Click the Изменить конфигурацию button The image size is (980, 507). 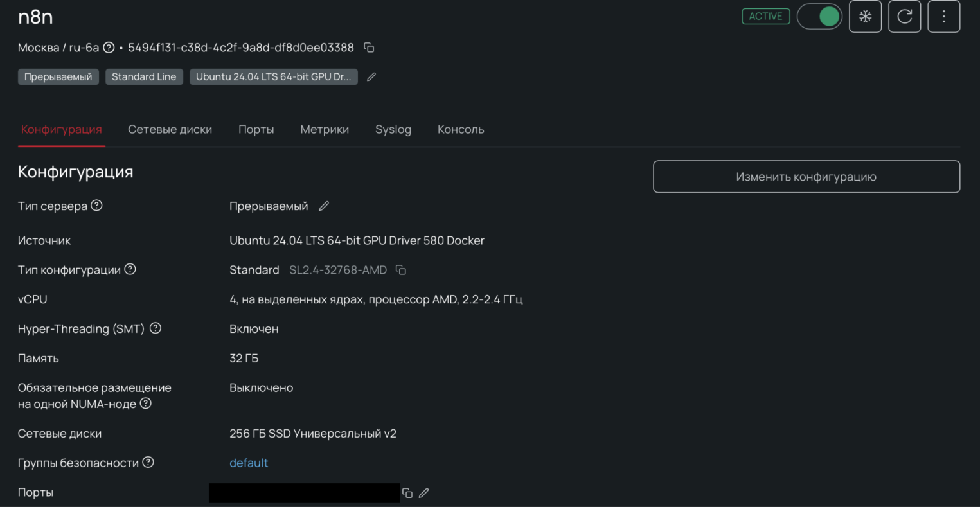click(806, 177)
